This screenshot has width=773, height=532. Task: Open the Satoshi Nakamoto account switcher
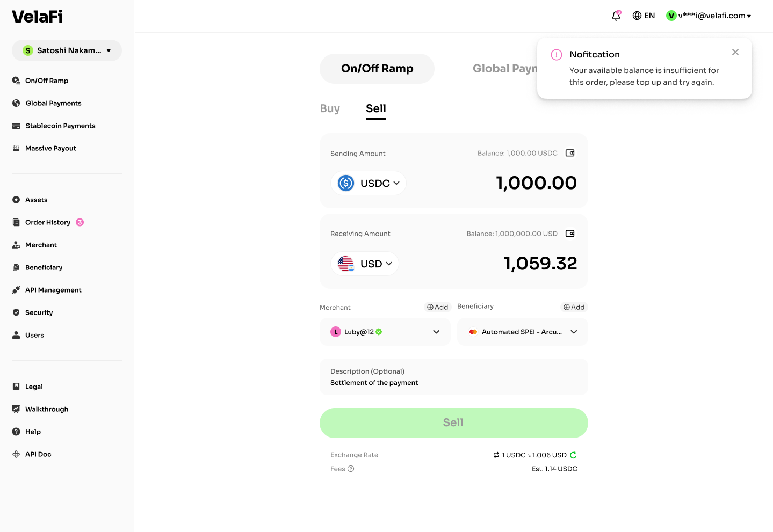pos(67,50)
